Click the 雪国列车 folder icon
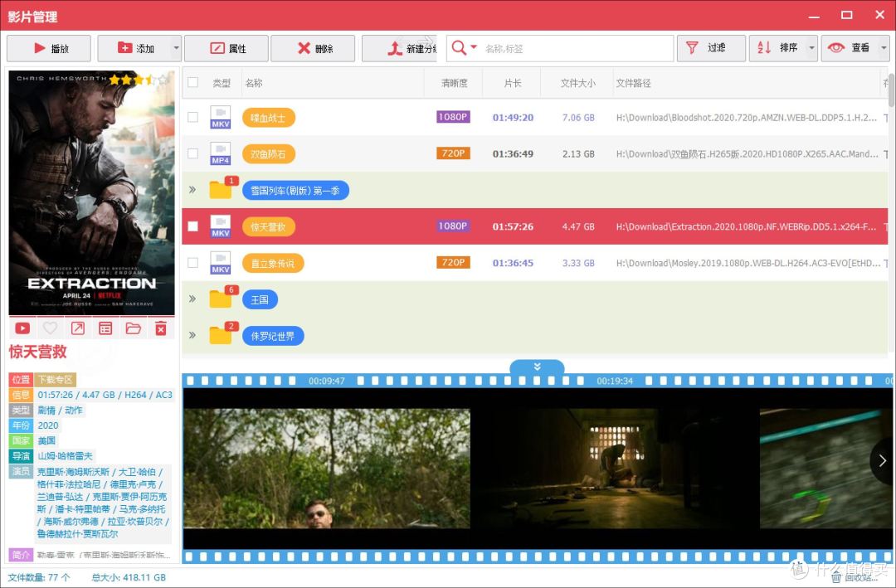 coord(221,190)
